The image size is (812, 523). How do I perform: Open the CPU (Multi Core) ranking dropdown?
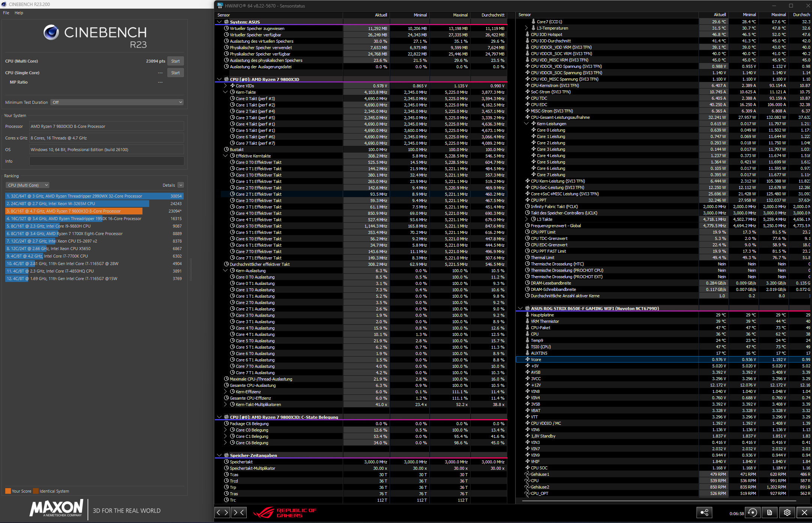click(x=27, y=185)
